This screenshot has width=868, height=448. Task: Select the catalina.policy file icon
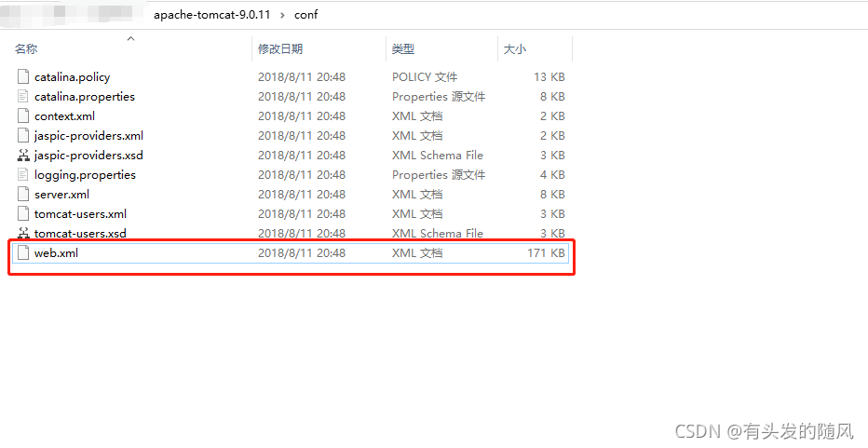23,77
